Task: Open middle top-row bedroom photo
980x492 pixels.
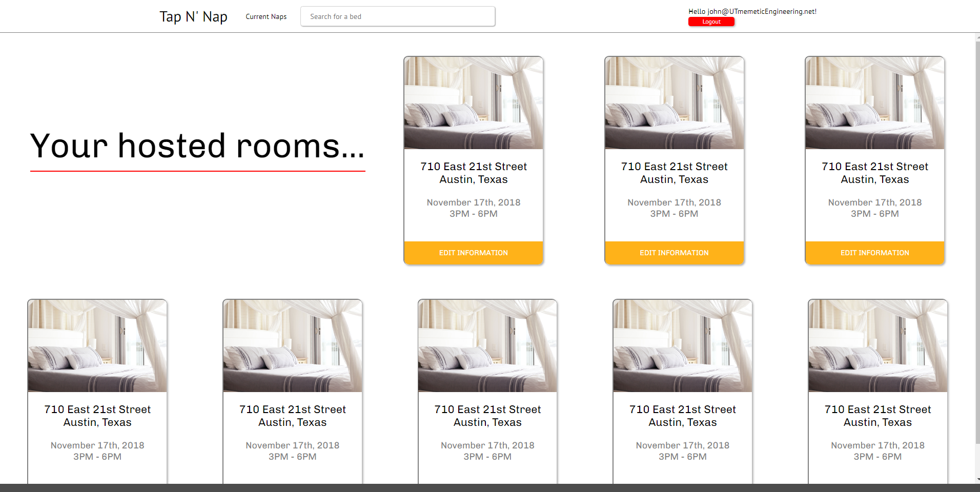Action: point(674,103)
